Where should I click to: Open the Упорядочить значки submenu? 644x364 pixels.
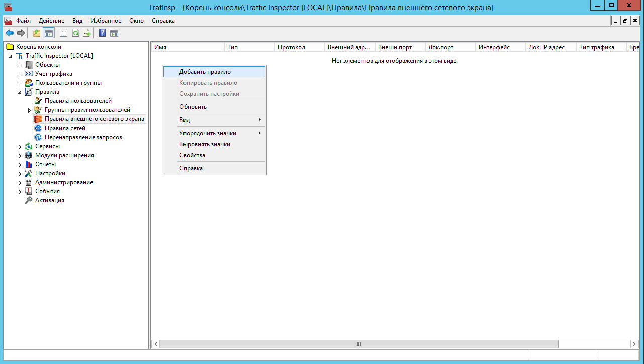pyautogui.click(x=214, y=133)
